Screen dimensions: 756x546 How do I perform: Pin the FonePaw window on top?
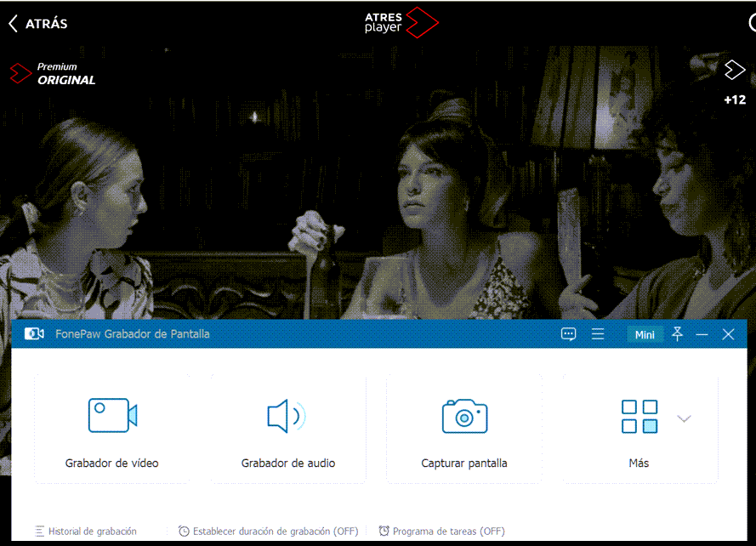coord(677,334)
